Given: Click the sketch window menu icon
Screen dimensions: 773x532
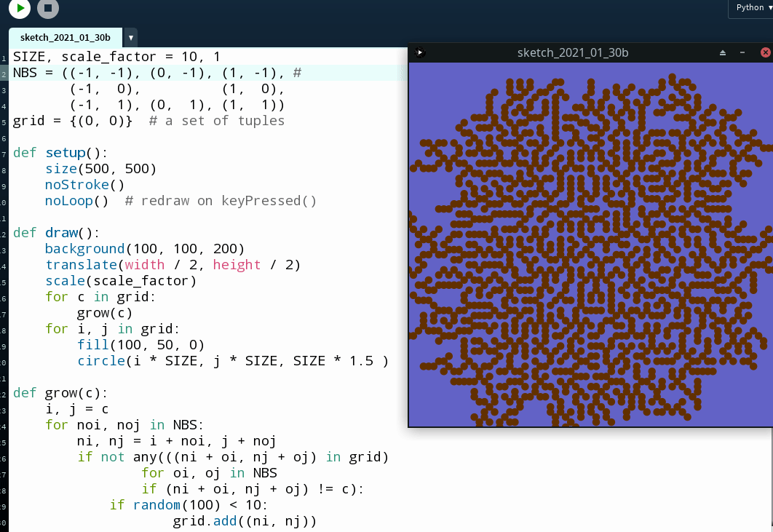Looking at the screenshot, I should [x=419, y=52].
